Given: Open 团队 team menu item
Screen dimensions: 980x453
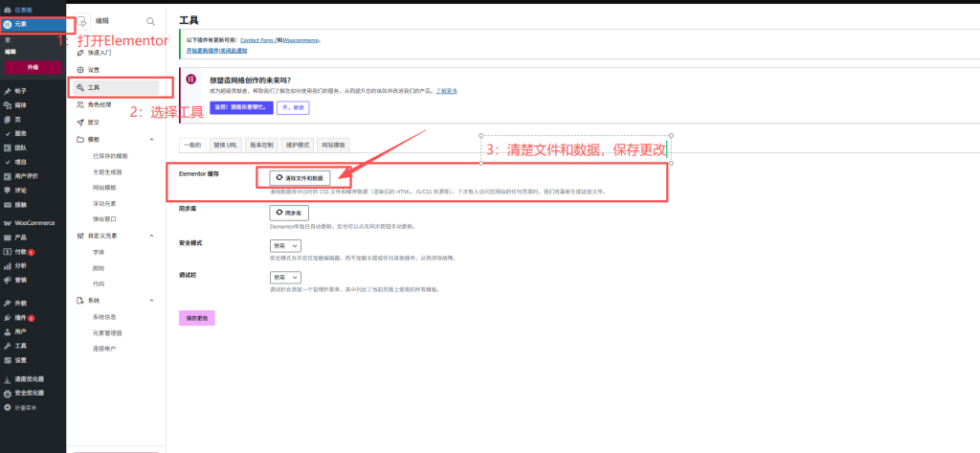Looking at the screenshot, I should [21, 147].
